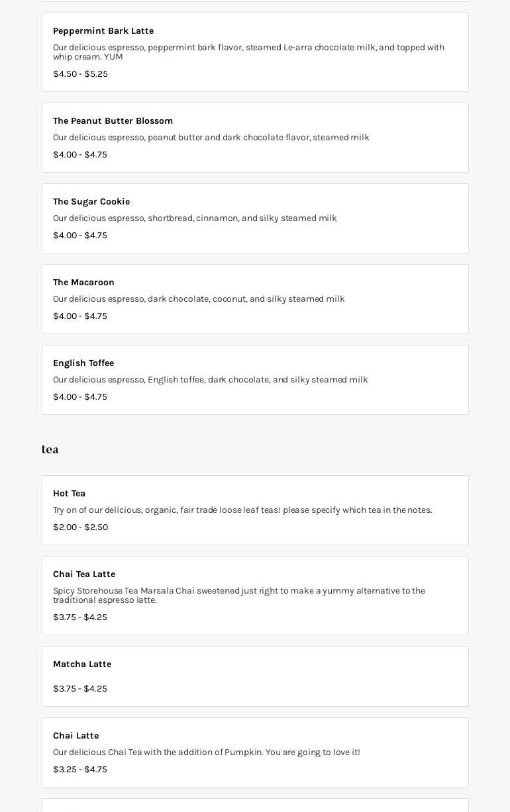The height and width of the screenshot is (812, 510).
Task: Click the Macaroon dark chocolate coconut description
Action: pos(199,299)
